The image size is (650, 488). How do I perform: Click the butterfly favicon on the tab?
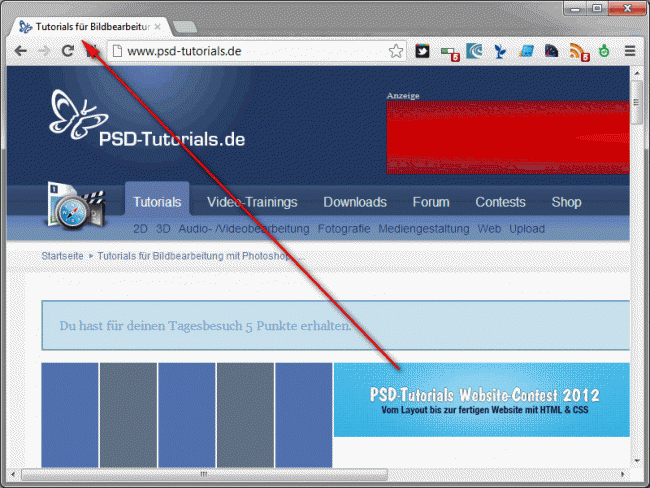(x=26, y=27)
